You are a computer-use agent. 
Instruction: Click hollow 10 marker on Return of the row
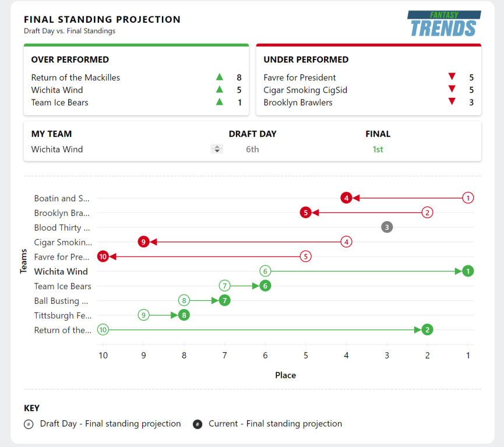click(103, 330)
